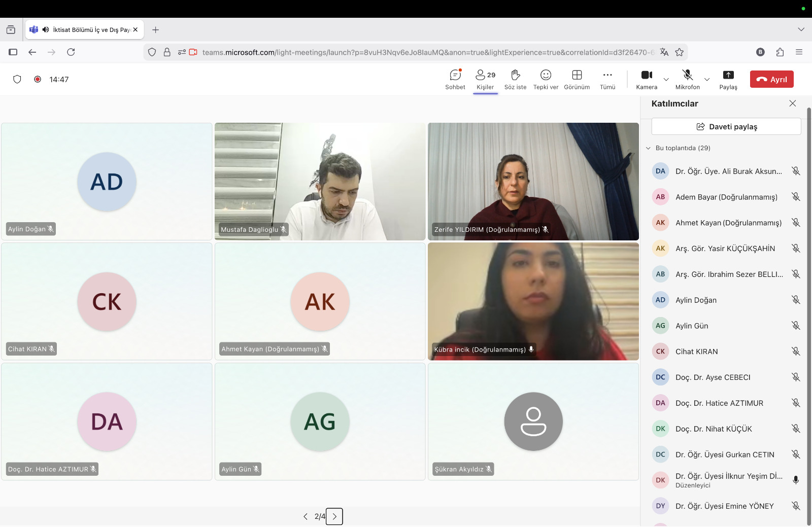Toggle the Kamera on or off
812x527 pixels.
point(647,79)
